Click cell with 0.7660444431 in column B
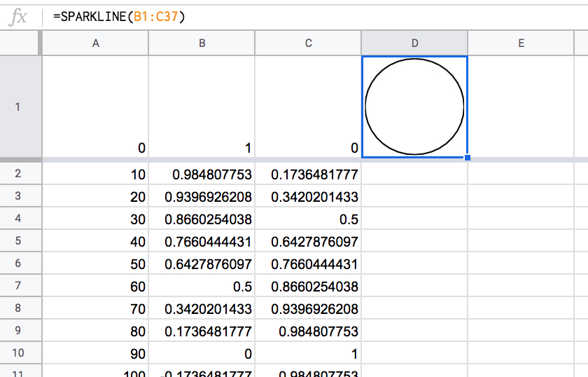 point(202,240)
